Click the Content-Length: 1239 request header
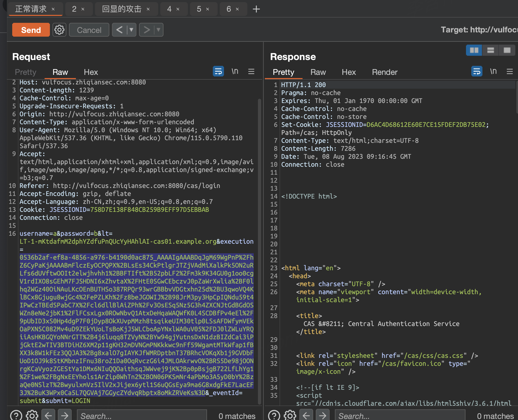 [57, 90]
